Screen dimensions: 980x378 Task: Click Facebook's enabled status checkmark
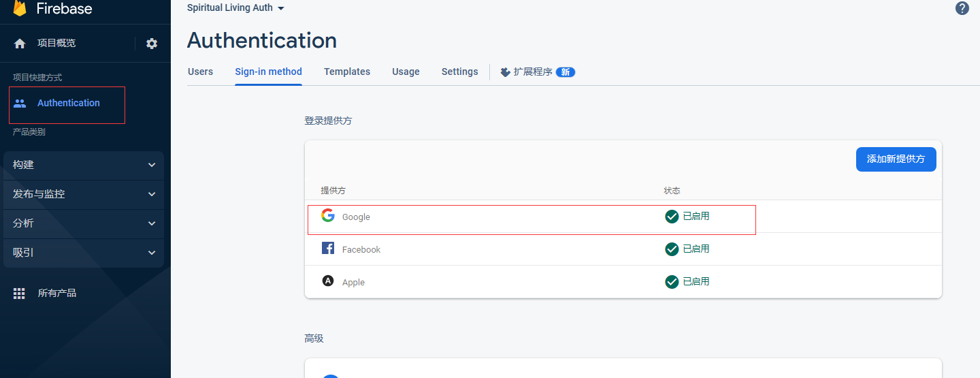(672, 249)
